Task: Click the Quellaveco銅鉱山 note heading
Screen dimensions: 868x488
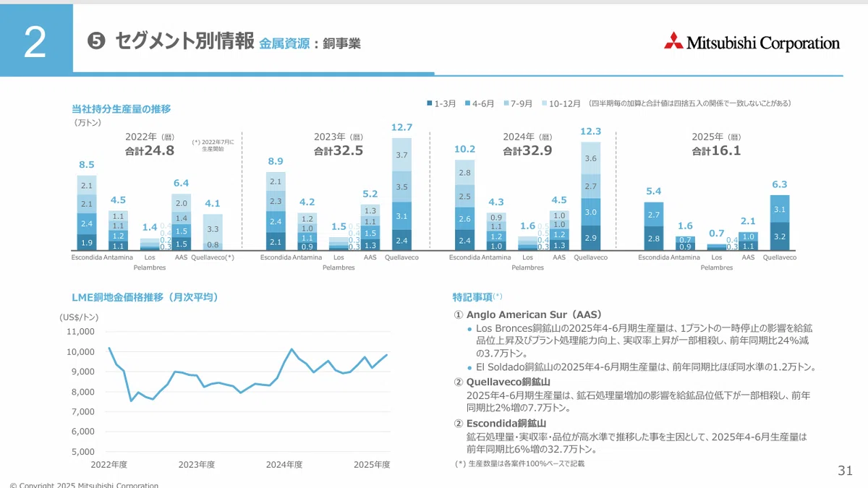Action: (x=509, y=382)
